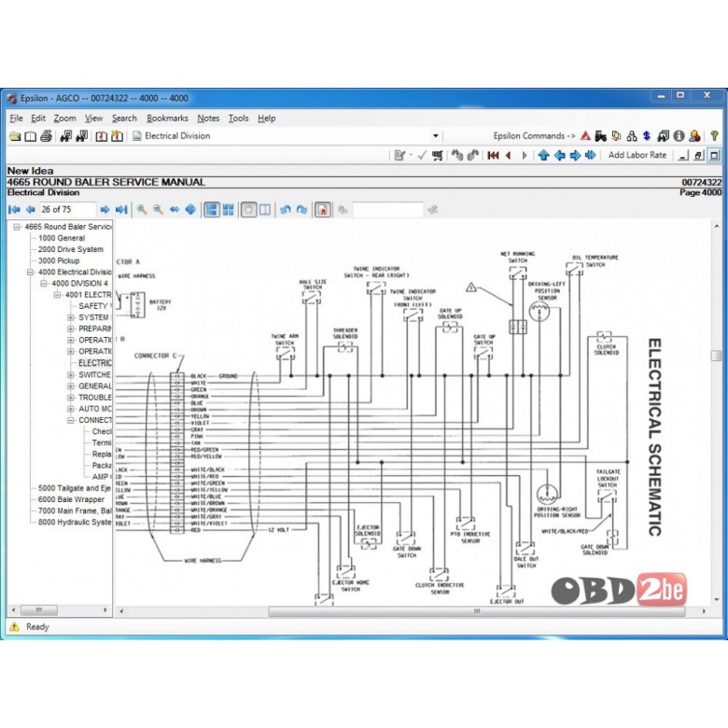The image size is (728, 728).
Task: Add a bookmark with the starred book icon
Action: coord(117,136)
